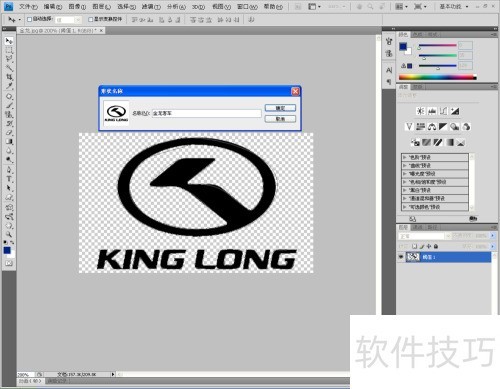
Task: Select the 图层 1 layer thumbnail
Action: [x=413, y=257]
